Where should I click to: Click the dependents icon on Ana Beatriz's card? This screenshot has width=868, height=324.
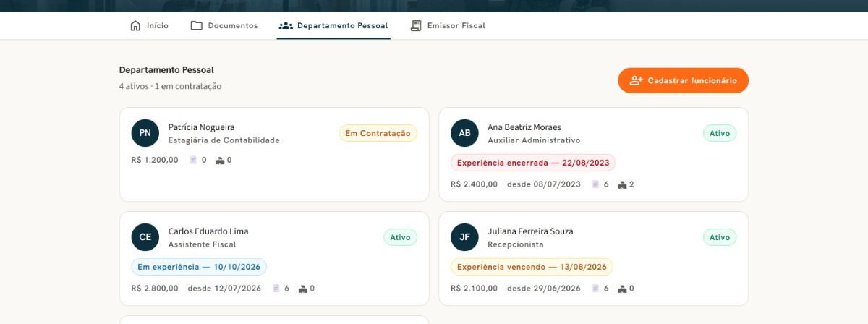coord(622,184)
